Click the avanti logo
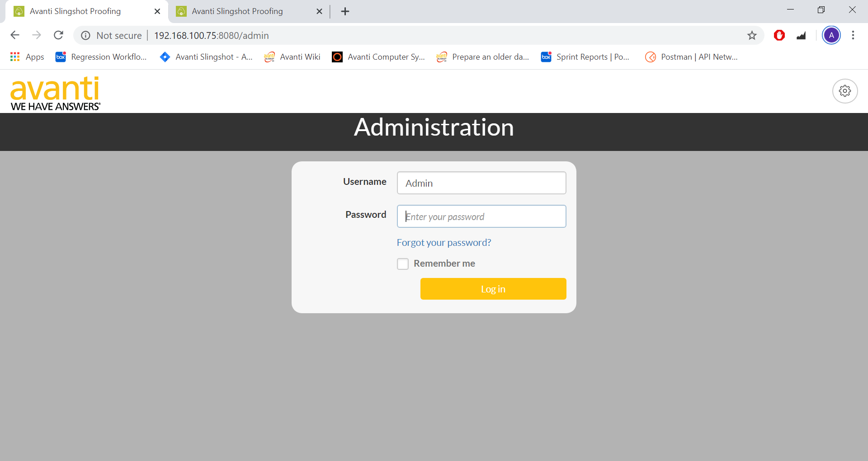This screenshot has width=868, height=461. (x=55, y=94)
